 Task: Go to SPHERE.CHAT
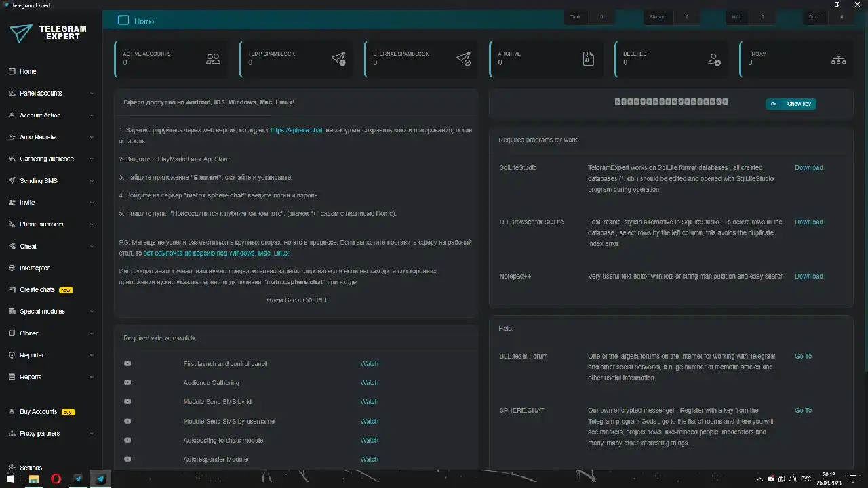click(803, 410)
